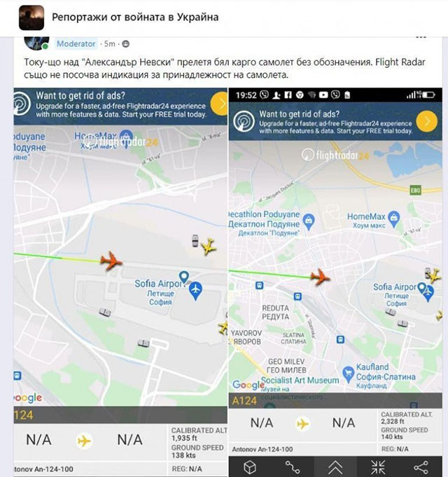This screenshot has height=477, width=448.
Task: Open the post options three-dot menu
Action: 421,37
